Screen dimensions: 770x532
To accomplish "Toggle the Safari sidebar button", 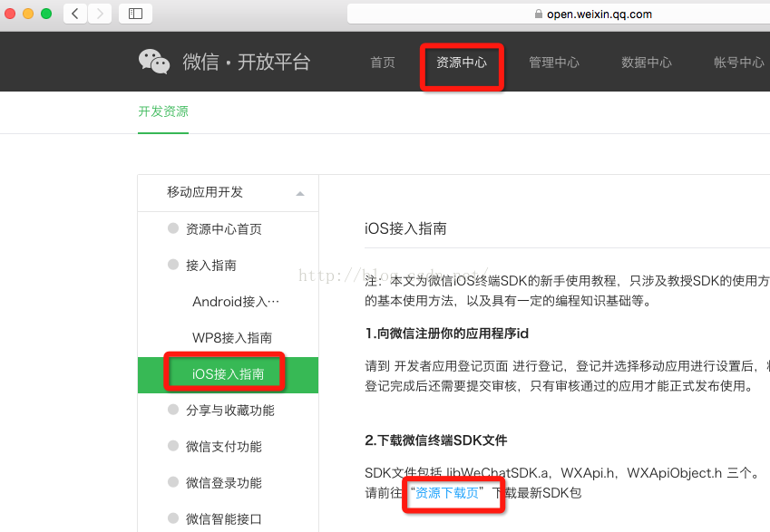I will point(135,14).
